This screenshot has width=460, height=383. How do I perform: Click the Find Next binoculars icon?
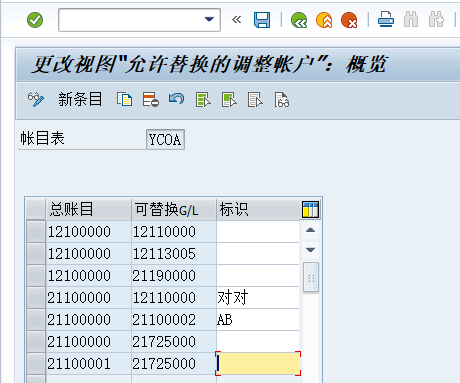436,19
